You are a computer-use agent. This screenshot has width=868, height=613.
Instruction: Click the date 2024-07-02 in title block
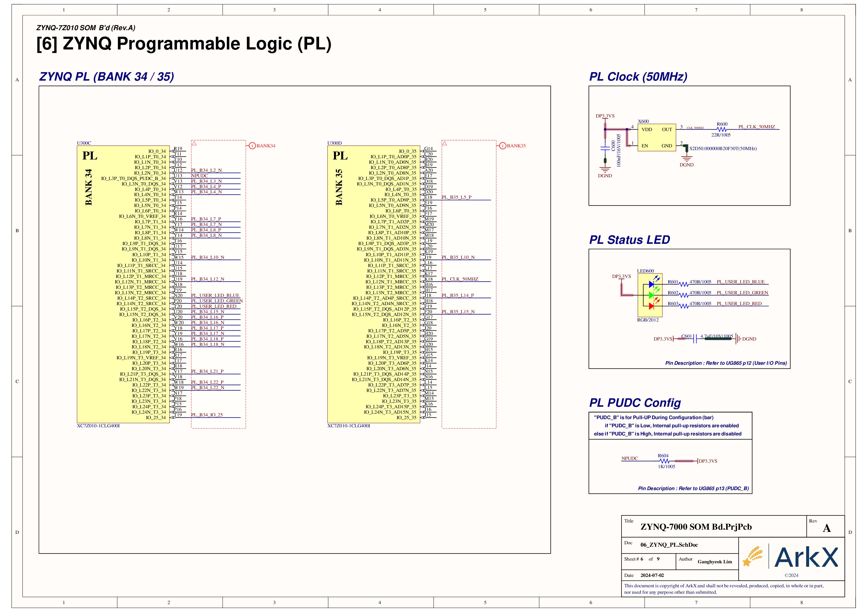click(652, 576)
